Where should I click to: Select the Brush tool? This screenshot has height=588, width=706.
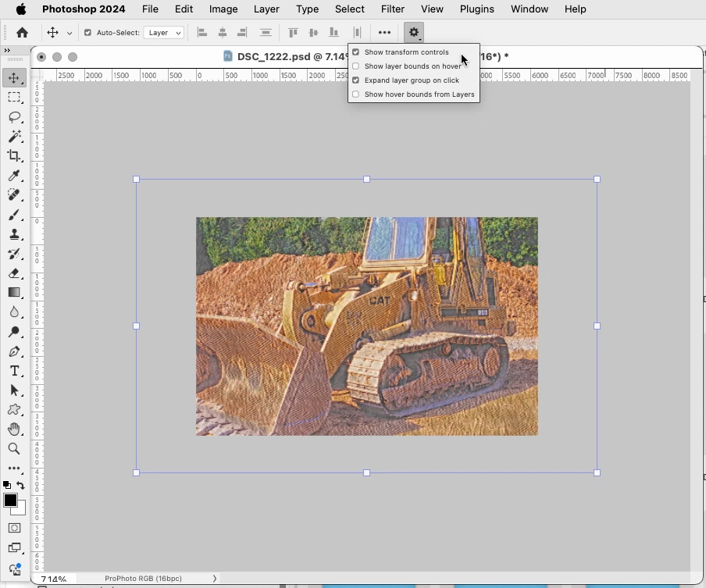(x=14, y=215)
